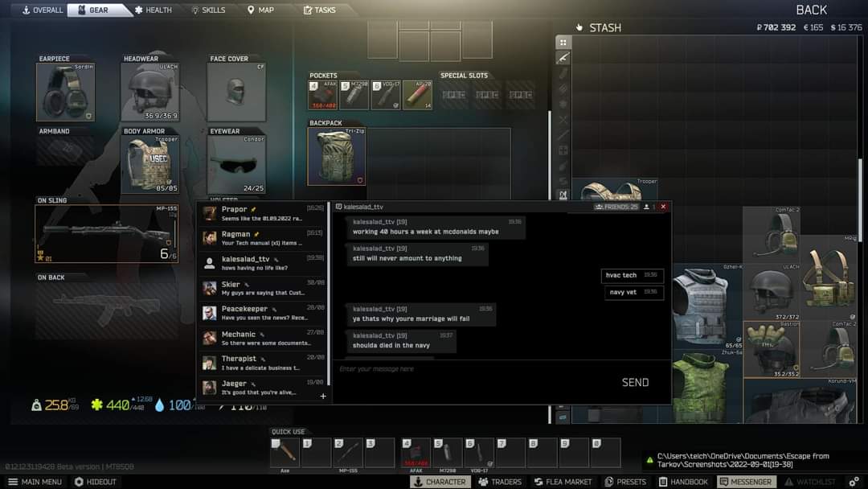This screenshot has height=489, width=868.
Task: Toggle the pin next to Prapor
Action: click(253, 209)
